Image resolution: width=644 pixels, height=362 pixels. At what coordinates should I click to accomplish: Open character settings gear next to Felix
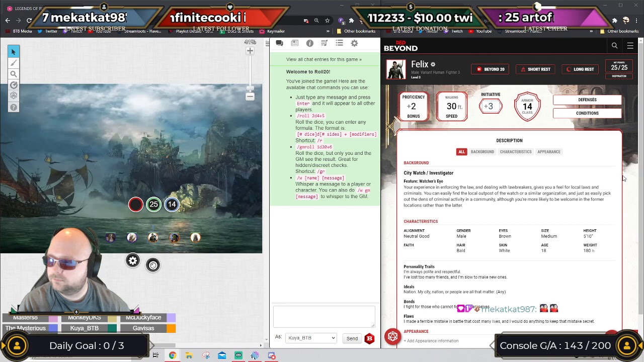[x=433, y=64]
